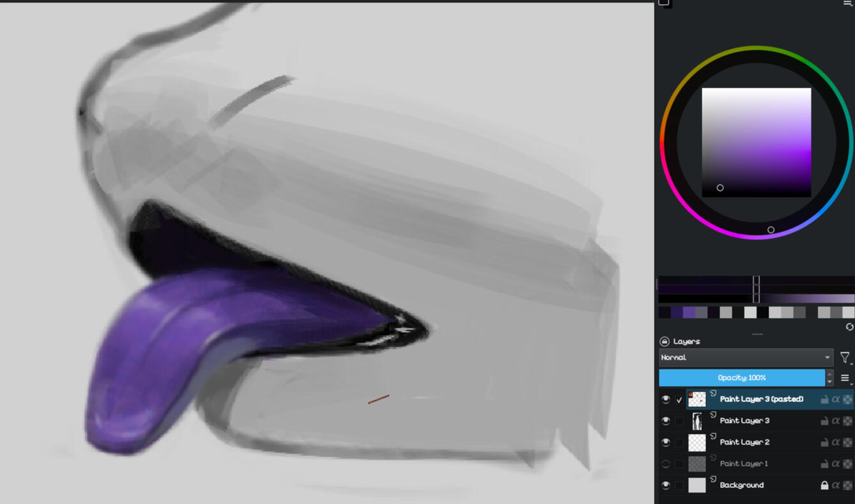Lock transparency of Paint Layer 2
Image resolution: width=855 pixels, height=504 pixels.
847,443
